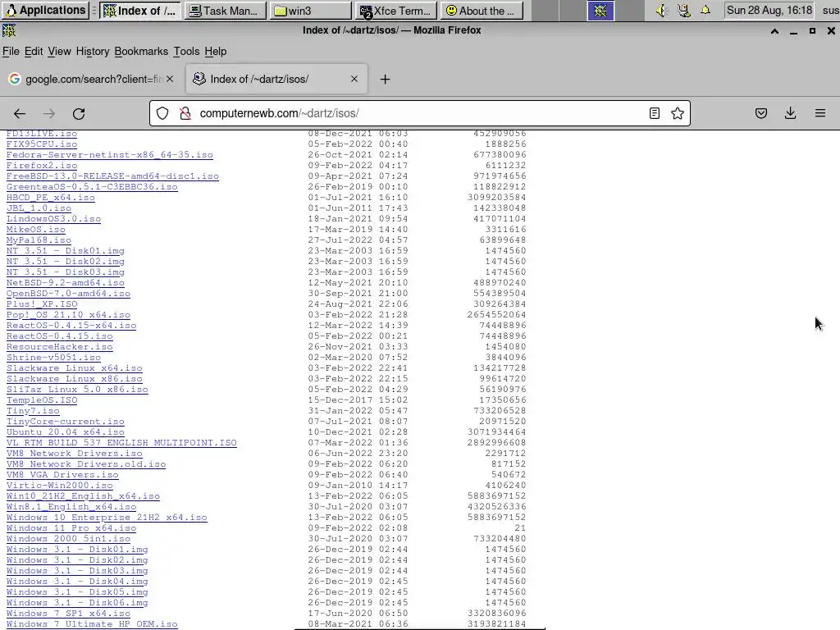Open a new tab with plus button
The image size is (840, 630).
coord(385,80)
